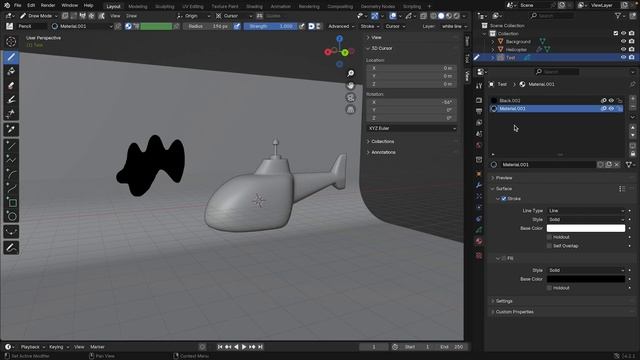
Task: Select the Draw pencil tool in toolbar
Action: click(11, 57)
